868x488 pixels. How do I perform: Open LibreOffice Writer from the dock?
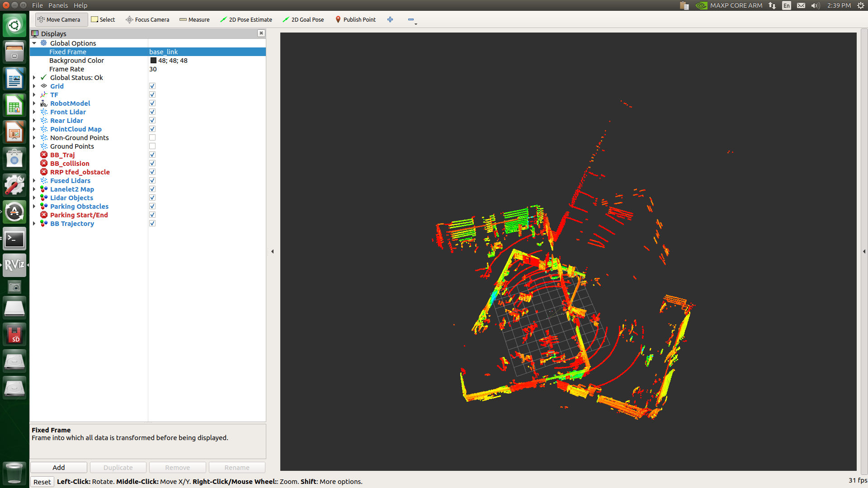[x=14, y=79]
